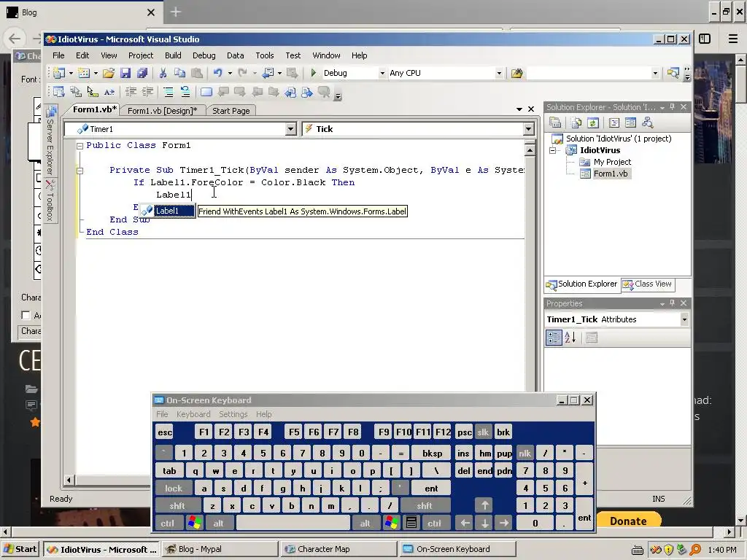Click the Windows Start button
747x560 pixels.
pyautogui.click(x=20, y=549)
